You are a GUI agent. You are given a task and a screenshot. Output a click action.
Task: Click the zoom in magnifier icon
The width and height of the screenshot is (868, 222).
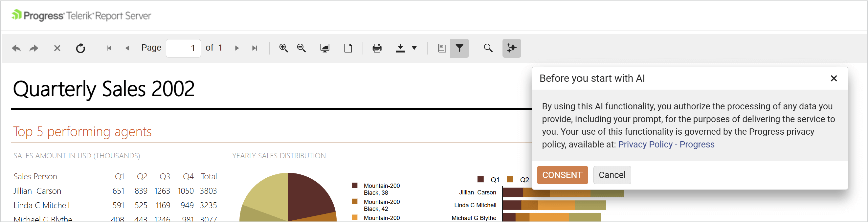pos(284,48)
